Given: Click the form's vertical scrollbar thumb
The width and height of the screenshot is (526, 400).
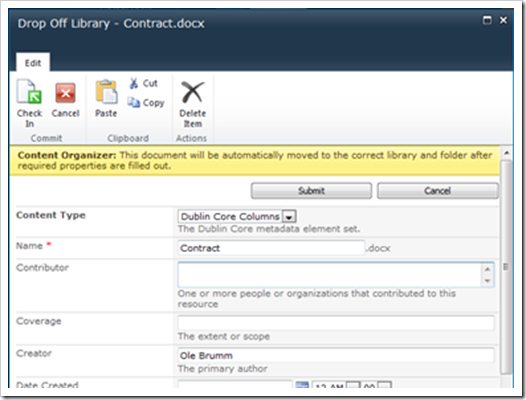Looking at the screenshot, I should click(506, 267).
